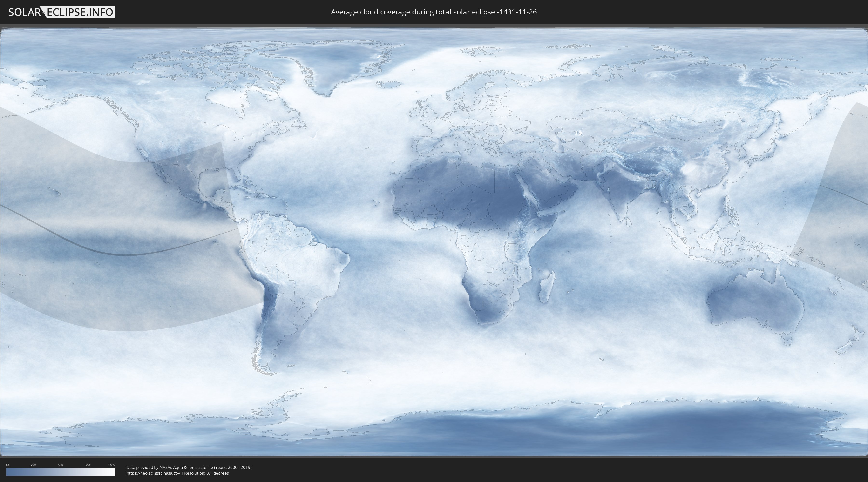Click 'Data provided by NASAs Aqua & Terra satellite' text
Image resolution: width=868 pixels, height=482 pixels.
[x=170, y=467]
